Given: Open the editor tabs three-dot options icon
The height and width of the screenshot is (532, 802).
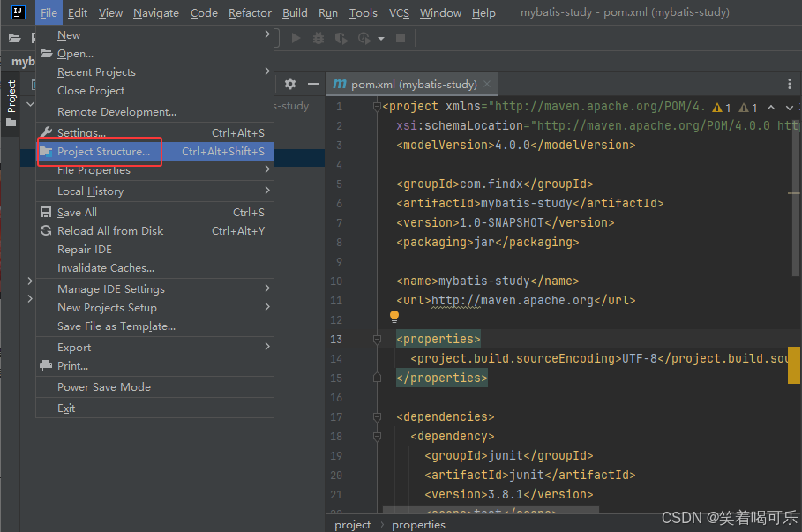Looking at the screenshot, I should 790,84.
